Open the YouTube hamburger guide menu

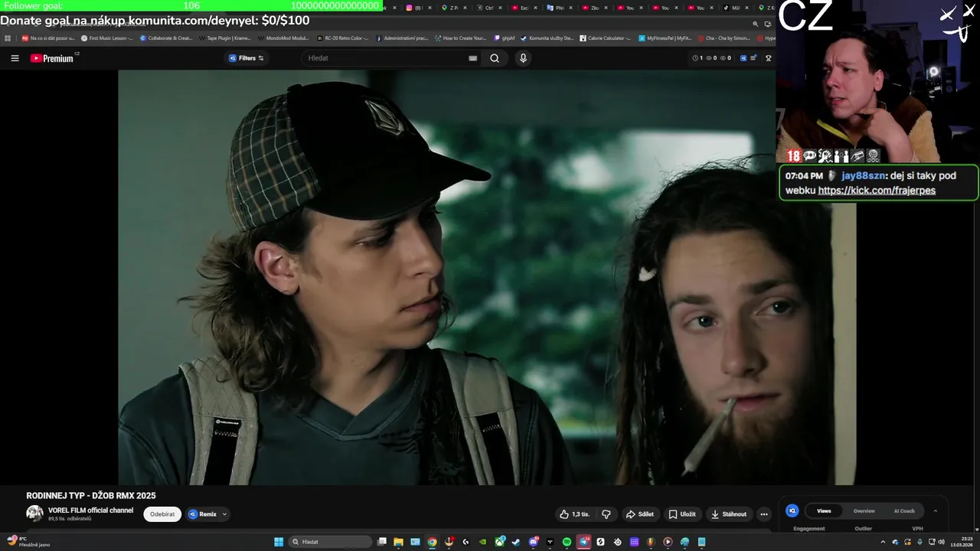tap(15, 58)
